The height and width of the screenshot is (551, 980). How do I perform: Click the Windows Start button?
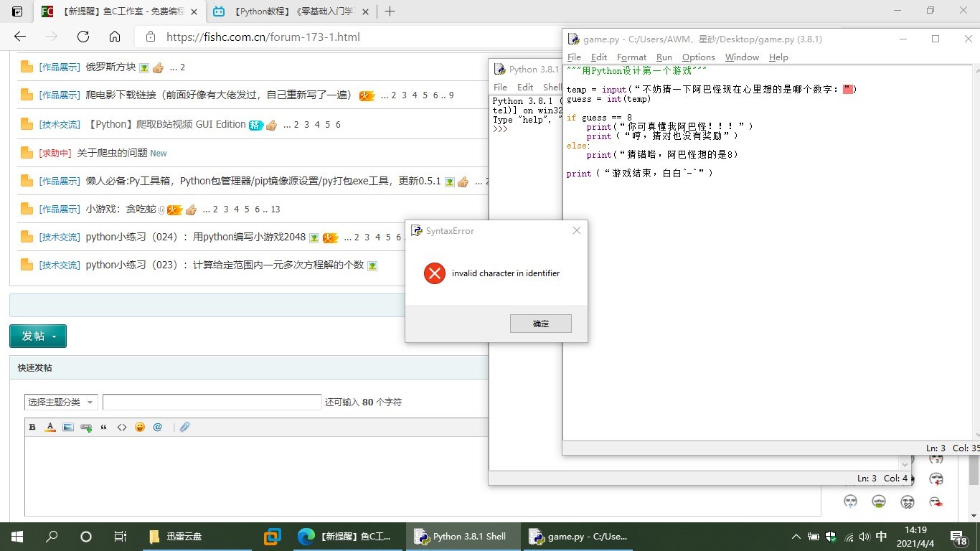(17, 536)
